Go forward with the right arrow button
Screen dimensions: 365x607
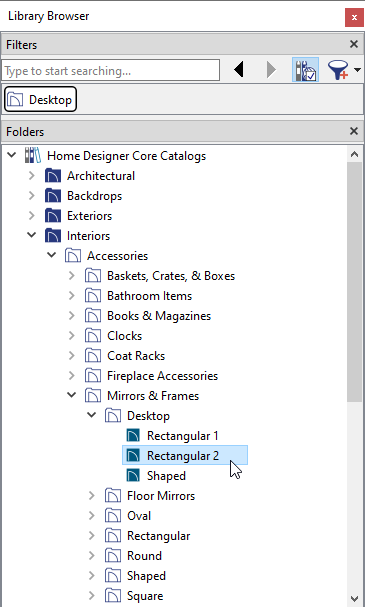pyautogui.click(x=271, y=70)
